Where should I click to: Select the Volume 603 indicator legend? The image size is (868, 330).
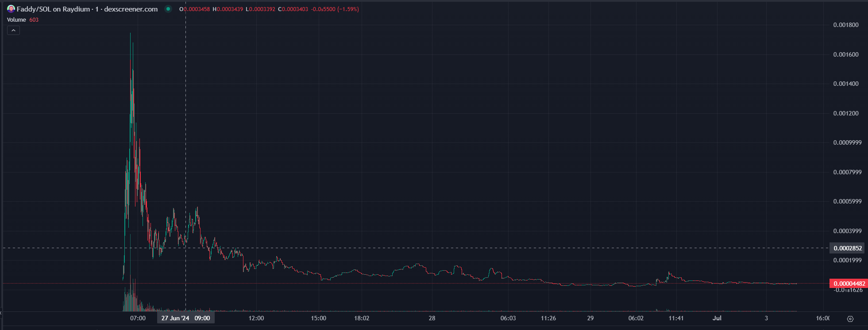pyautogui.click(x=23, y=20)
